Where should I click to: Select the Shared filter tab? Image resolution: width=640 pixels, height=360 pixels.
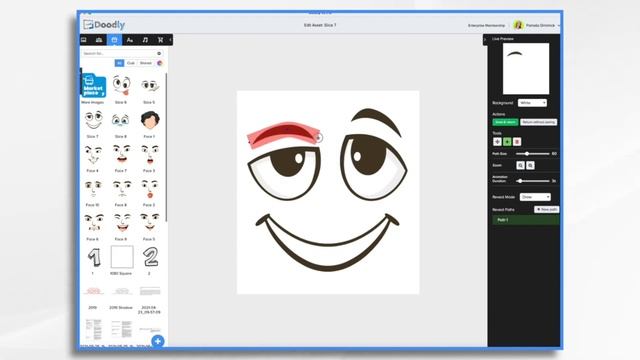coord(146,63)
